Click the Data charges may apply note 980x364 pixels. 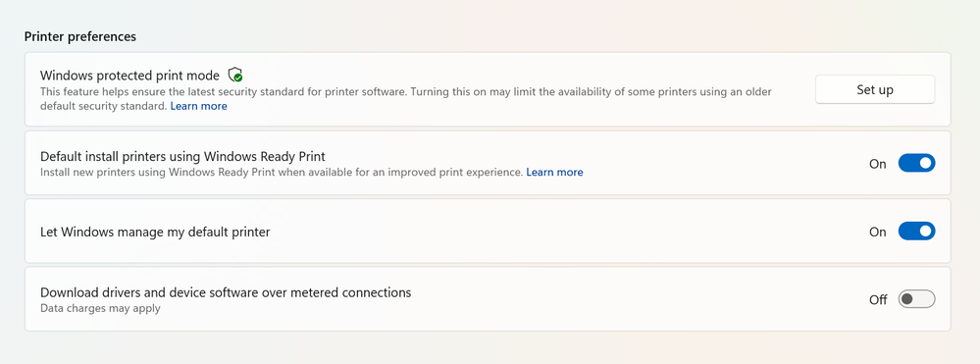(x=101, y=308)
